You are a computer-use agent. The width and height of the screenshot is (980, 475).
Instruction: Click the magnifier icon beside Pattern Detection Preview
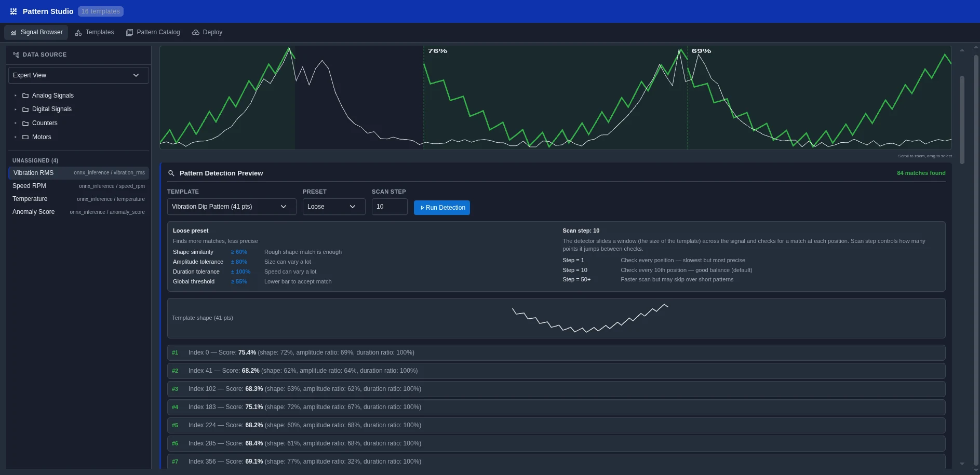171,173
